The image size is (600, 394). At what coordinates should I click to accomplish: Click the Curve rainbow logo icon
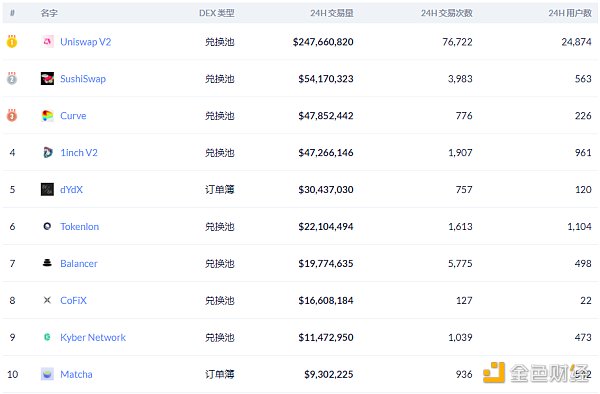click(x=47, y=116)
